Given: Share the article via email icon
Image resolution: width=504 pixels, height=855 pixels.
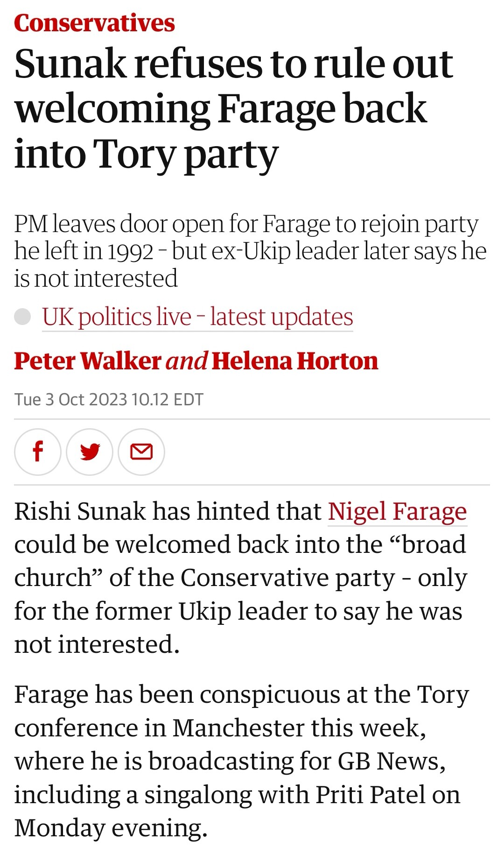Looking at the screenshot, I should (141, 452).
